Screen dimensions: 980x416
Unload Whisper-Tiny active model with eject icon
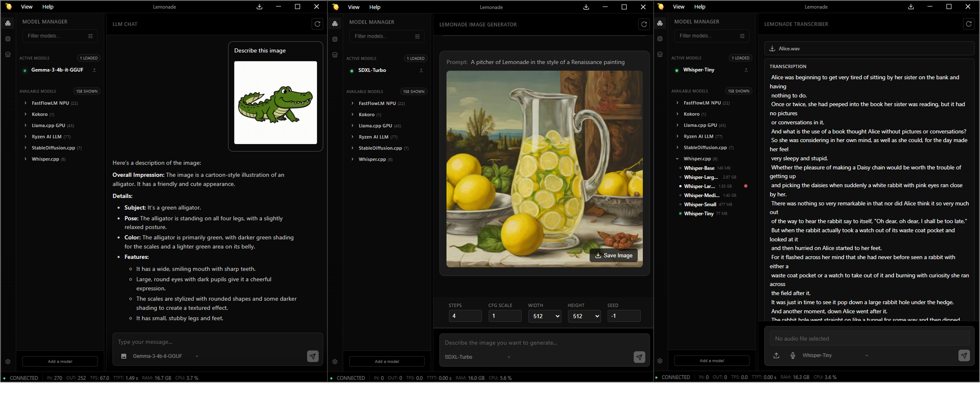click(x=746, y=70)
